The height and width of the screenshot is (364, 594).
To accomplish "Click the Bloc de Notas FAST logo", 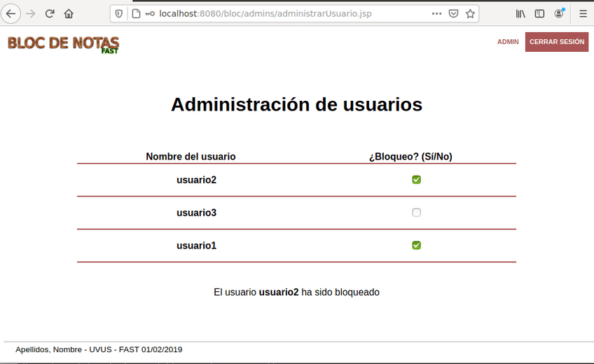I will click(63, 44).
